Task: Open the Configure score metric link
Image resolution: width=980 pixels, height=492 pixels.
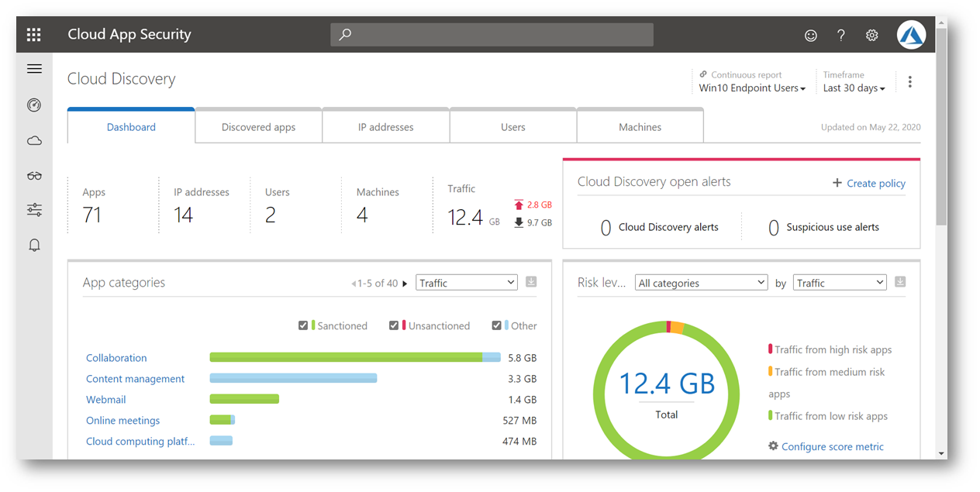Action: [832, 447]
